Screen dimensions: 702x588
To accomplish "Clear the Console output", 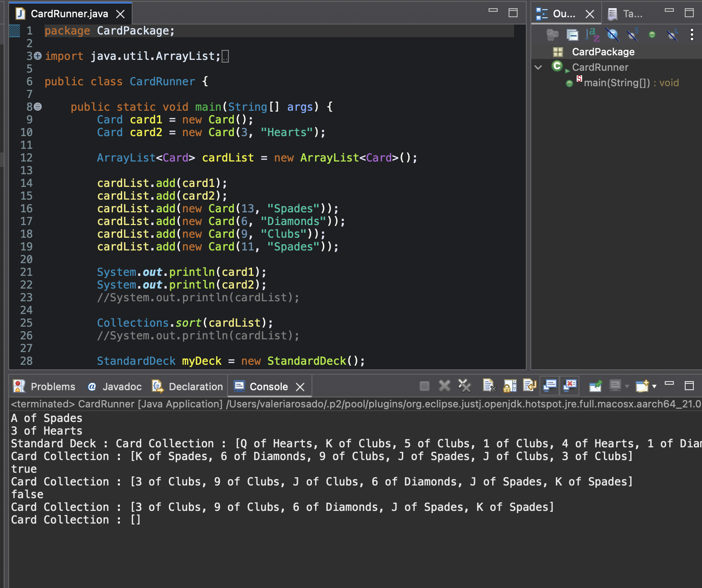I will pos(489,386).
